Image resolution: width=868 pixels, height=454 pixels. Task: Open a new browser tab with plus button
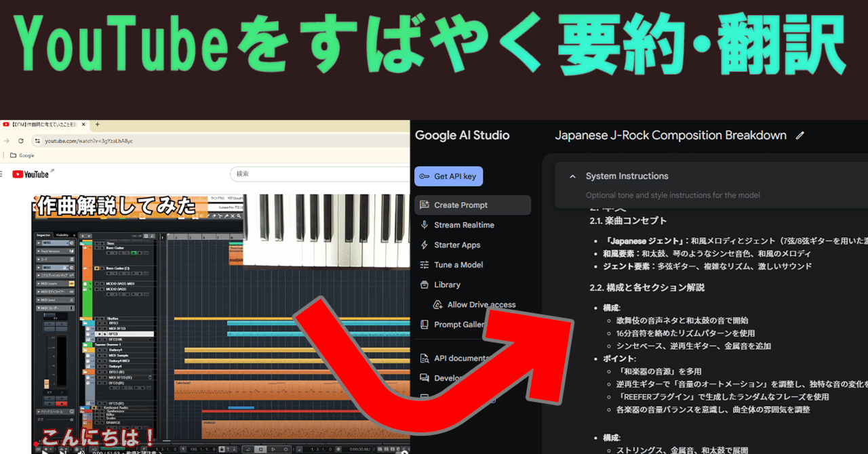(x=97, y=125)
